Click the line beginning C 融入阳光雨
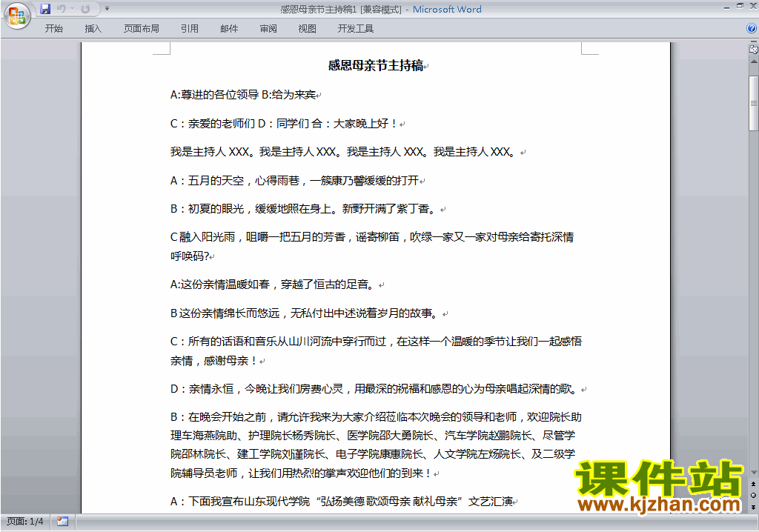The height and width of the screenshot is (532, 759). [x=372, y=236]
